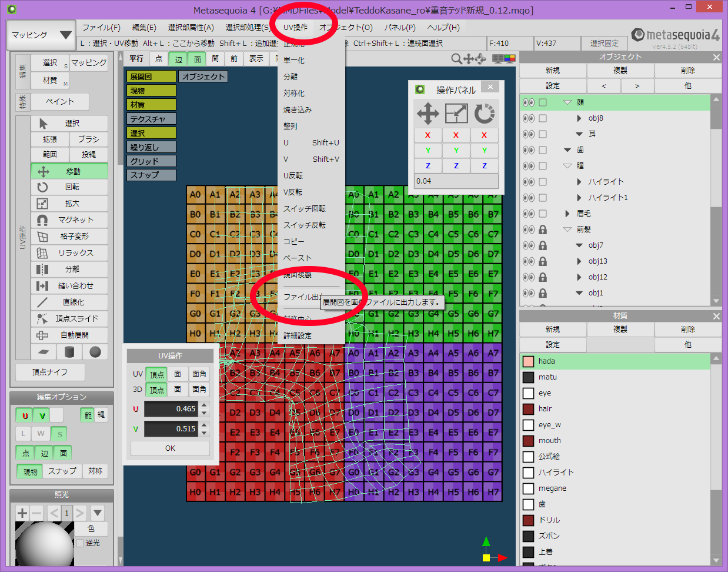Enable the 逆光 backlight checkbox

80,543
